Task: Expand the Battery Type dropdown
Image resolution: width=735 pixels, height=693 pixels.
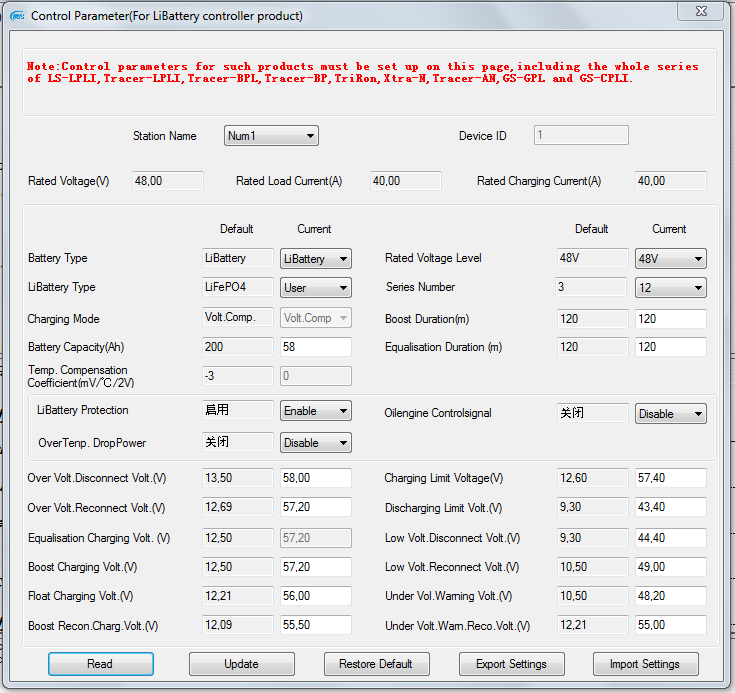Action: pyautogui.click(x=315, y=259)
